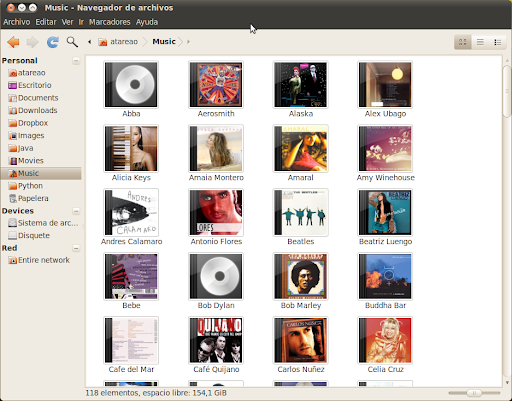Click the forward navigation arrow

32,42
